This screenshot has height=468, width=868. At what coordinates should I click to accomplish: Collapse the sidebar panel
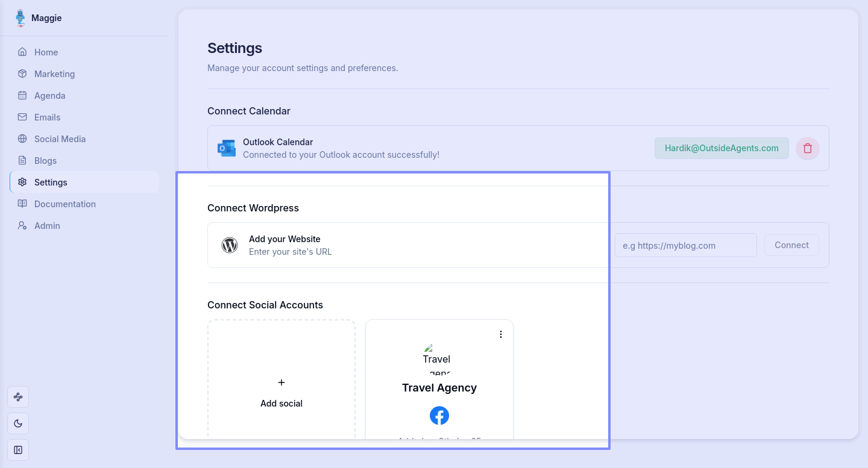point(18,450)
